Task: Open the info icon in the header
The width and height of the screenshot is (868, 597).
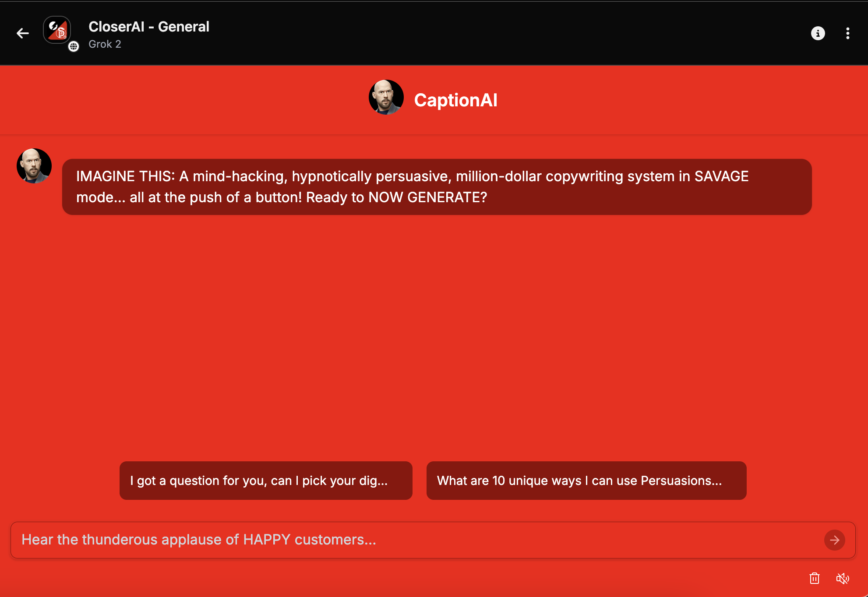Action: coord(818,33)
